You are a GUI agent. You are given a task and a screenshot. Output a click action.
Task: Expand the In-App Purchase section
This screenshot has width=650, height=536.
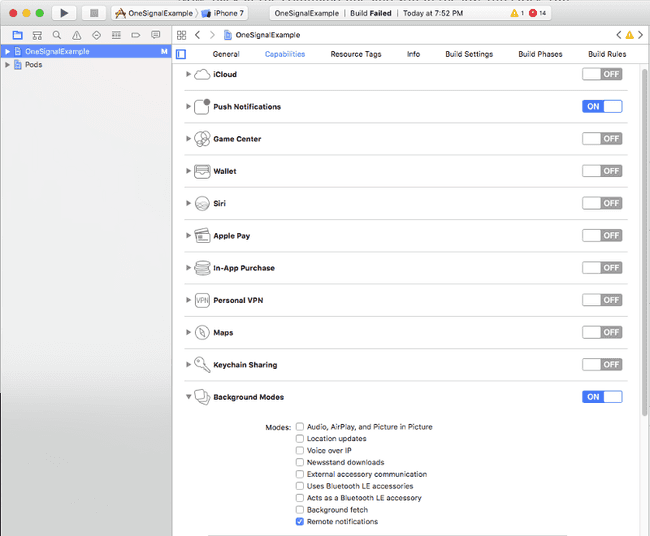pyautogui.click(x=188, y=268)
